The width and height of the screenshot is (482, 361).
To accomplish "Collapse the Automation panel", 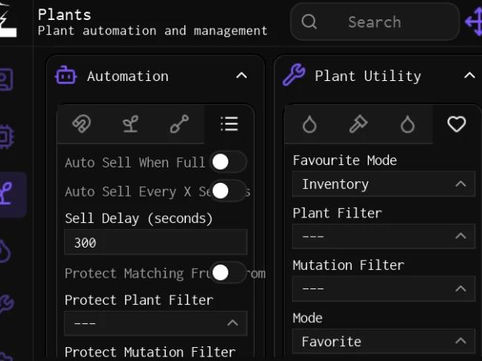I will pos(242,76).
